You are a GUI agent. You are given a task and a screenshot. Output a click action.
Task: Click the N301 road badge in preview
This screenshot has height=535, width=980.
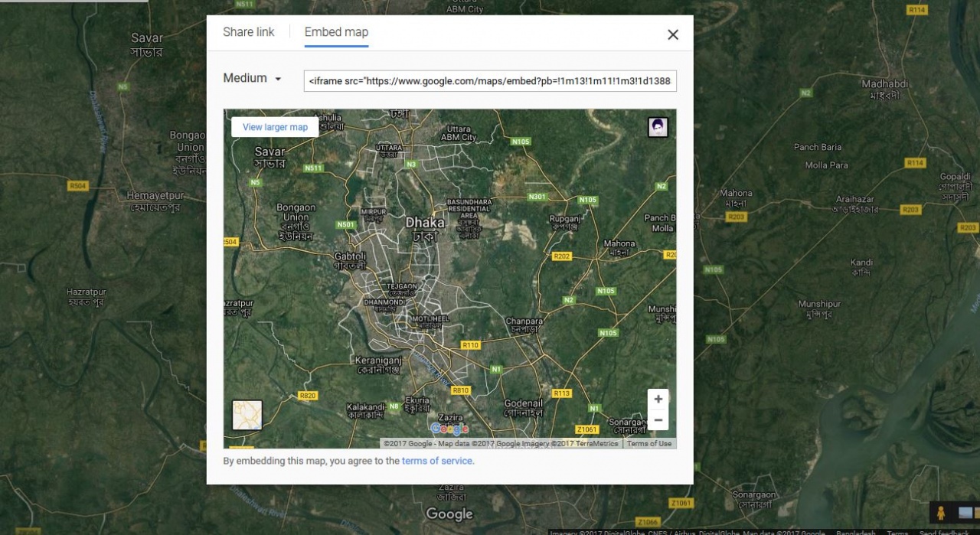pos(537,197)
